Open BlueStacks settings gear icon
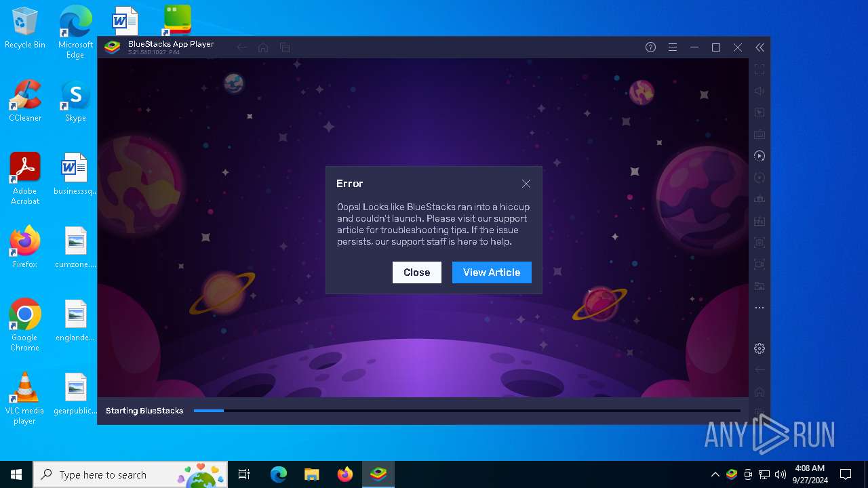Image resolution: width=868 pixels, height=488 pixels. (759, 348)
